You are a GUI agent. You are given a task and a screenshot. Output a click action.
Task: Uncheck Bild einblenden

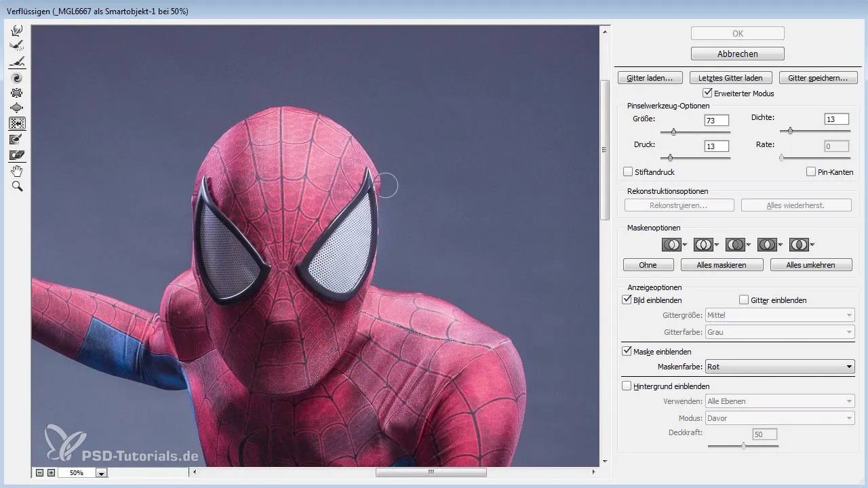pos(627,300)
